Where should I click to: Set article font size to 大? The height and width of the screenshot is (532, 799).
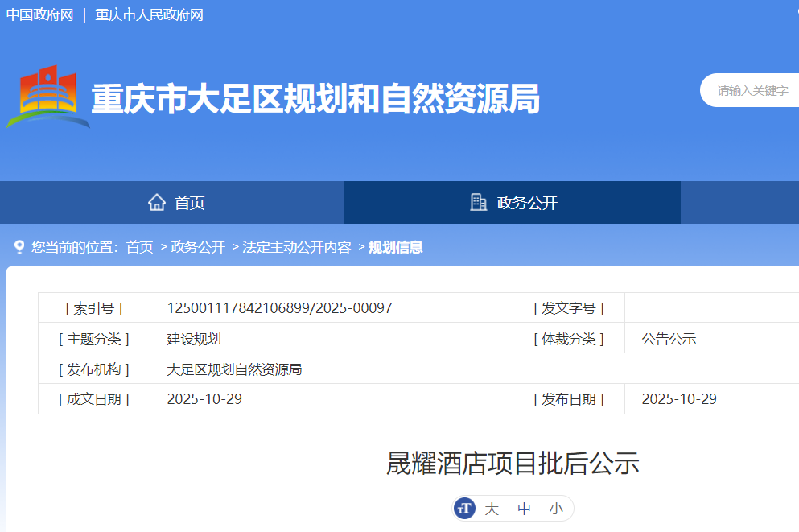pyautogui.click(x=492, y=509)
